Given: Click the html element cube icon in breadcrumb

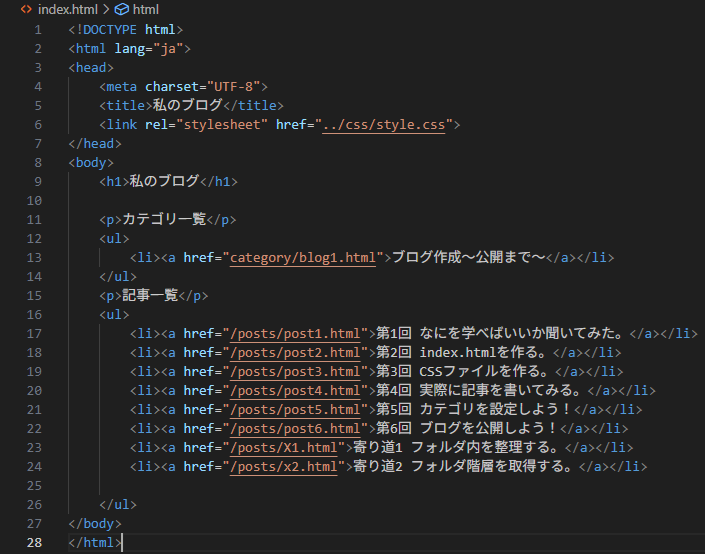Looking at the screenshot, I should [x=121, y=9].
